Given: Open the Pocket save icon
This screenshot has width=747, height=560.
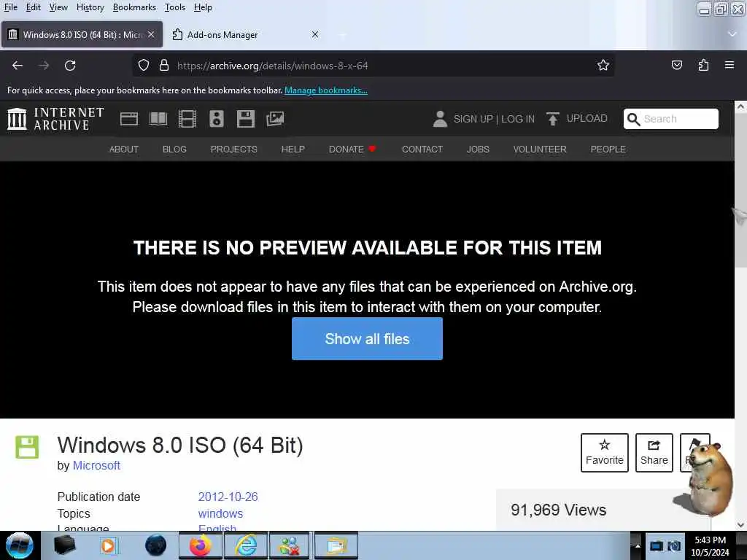Looking at the screenshot, I should (676, 65).
